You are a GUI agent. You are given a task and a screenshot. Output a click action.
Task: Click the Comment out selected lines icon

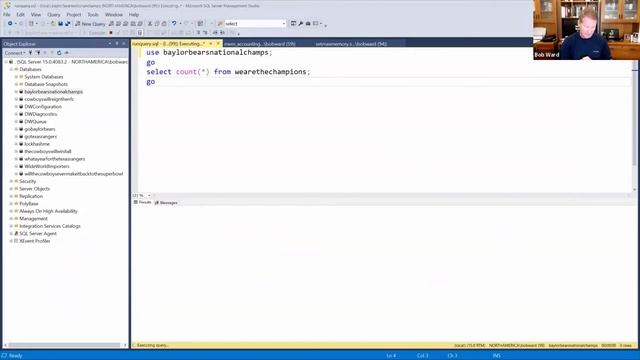tap(199, 33)
